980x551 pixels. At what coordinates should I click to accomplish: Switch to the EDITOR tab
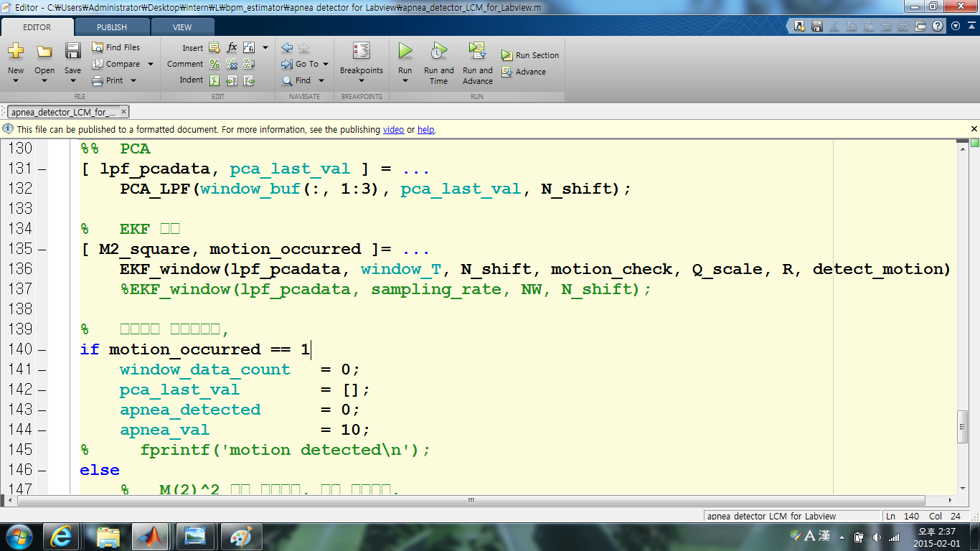[37, 27]
